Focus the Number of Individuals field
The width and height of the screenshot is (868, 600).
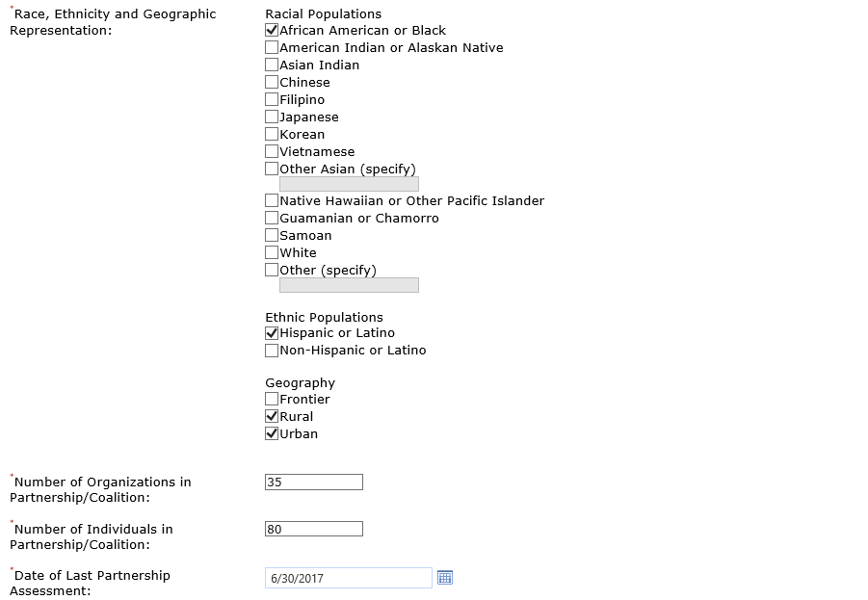point(314,530)
